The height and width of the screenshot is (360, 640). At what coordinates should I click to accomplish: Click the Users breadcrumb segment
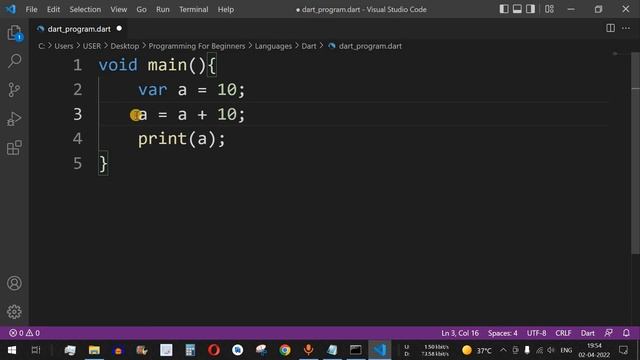coord(64,46)
